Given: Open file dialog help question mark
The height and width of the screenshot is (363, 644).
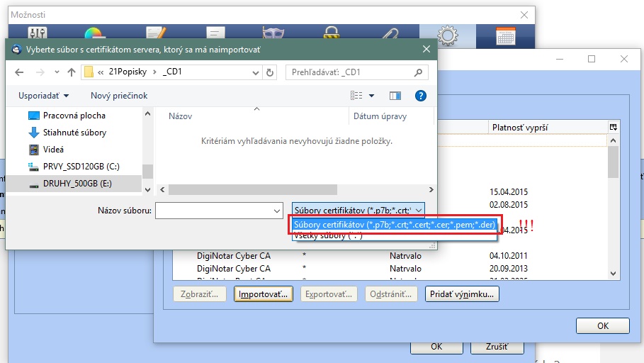Looking at the screenshot, I should pyautogui.click(x=421, y=96).
